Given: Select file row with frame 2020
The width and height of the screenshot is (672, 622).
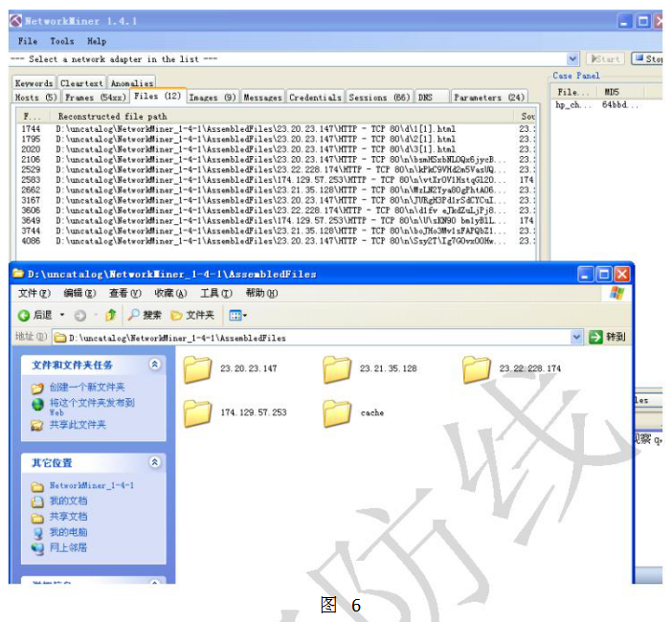Looking at the screenshot, I should point(277,149).
